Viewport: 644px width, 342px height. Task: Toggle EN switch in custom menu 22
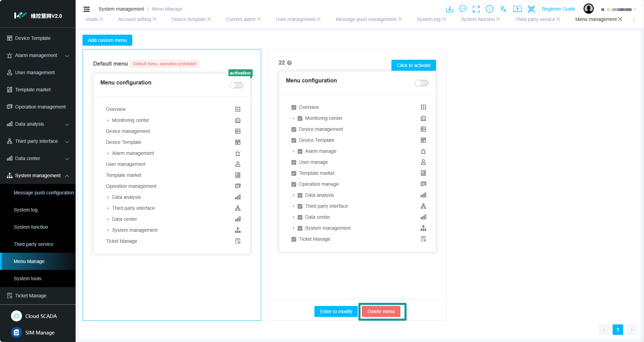pyautogui.click(x=422, y=83)
